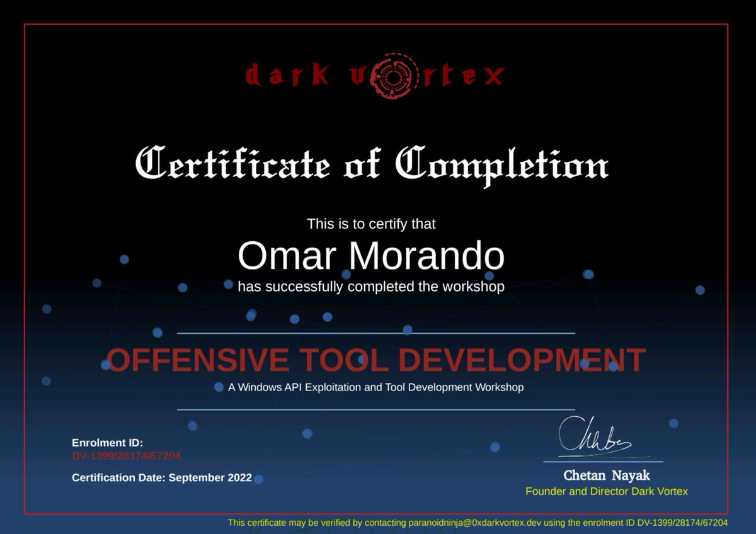
Task: Click the circular vortex emblem in logo
Action: point(394,77)
